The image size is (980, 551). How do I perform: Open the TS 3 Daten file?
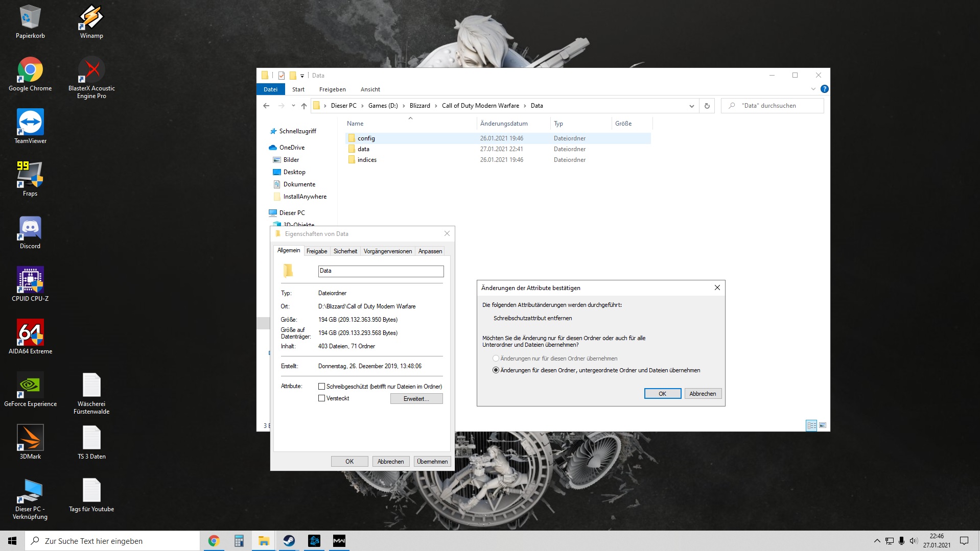[91, 442]
